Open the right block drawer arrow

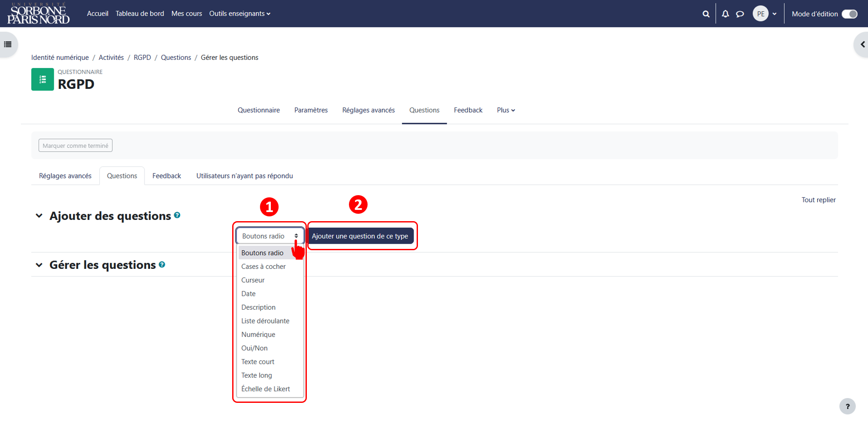coord(862,44)
